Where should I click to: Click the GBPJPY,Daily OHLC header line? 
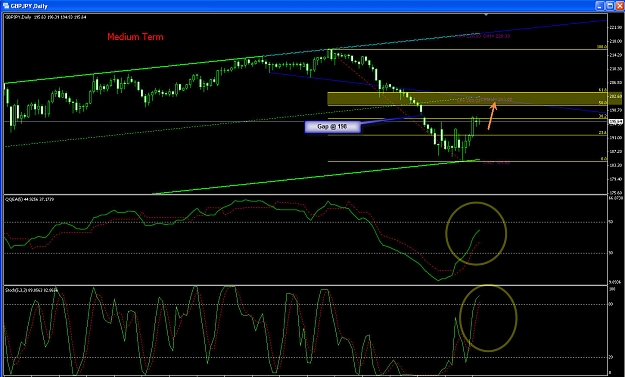45,17
